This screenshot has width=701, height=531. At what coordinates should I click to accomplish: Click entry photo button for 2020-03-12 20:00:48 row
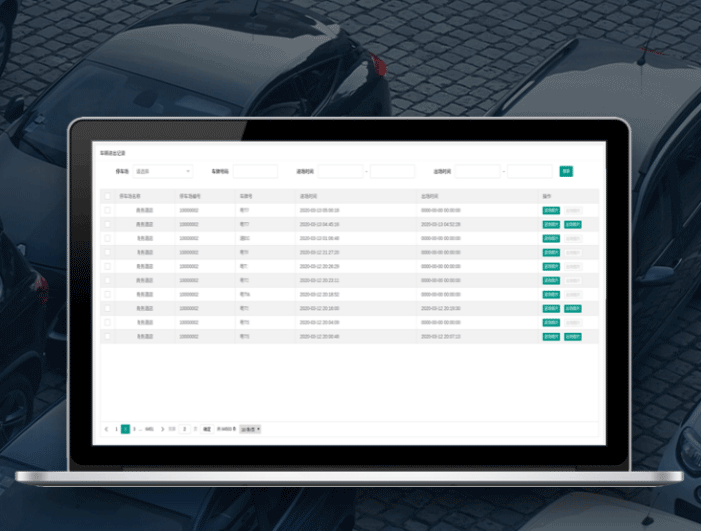550,337
